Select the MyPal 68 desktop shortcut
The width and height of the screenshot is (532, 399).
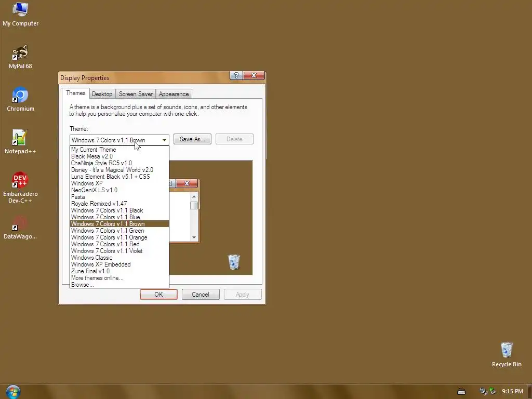point(20,57)
